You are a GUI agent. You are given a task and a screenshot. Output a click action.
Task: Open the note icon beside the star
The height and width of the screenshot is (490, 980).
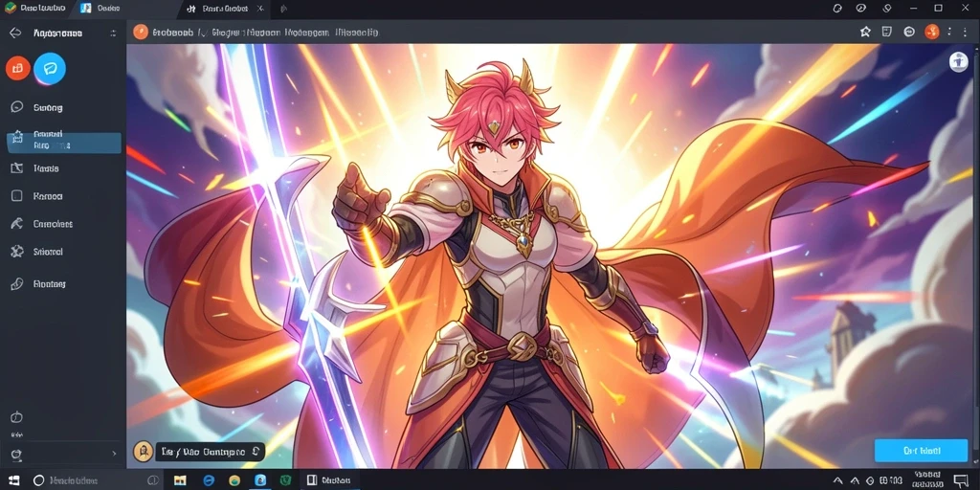pyautogui.click(x=886, y=32)
